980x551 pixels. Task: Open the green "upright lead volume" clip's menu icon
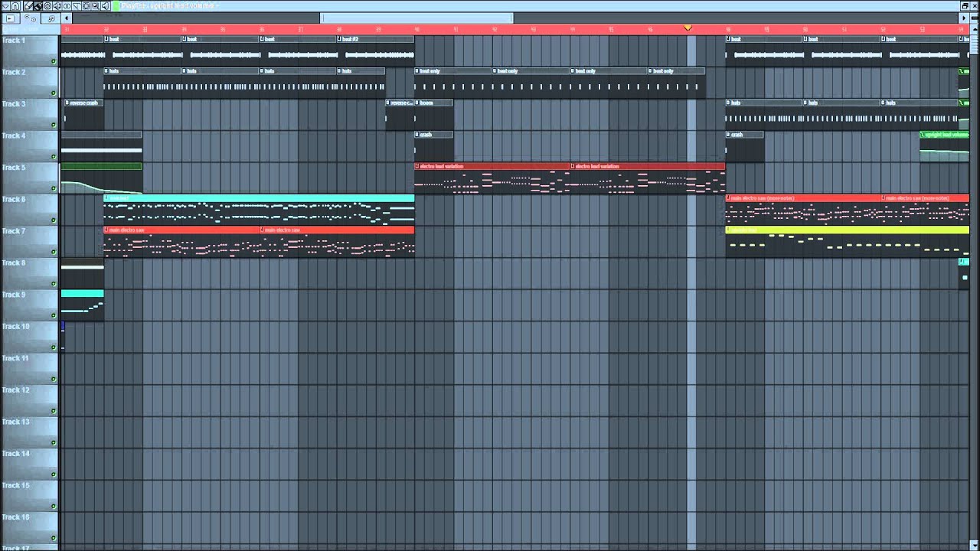pos(923,135)
